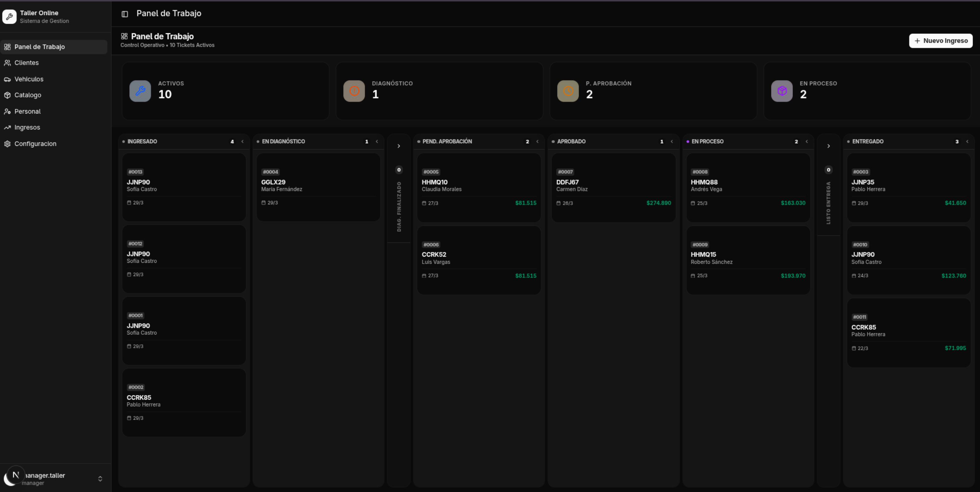Screen dimensions: 980x492
Task: Open ticket #0003 JJNP35 card
Action: 909,187
